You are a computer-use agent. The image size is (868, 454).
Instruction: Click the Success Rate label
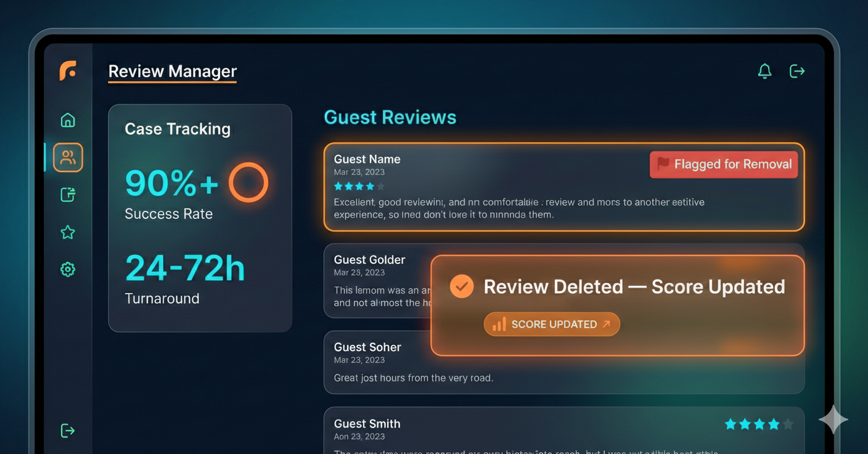click(x=168, y=214)
